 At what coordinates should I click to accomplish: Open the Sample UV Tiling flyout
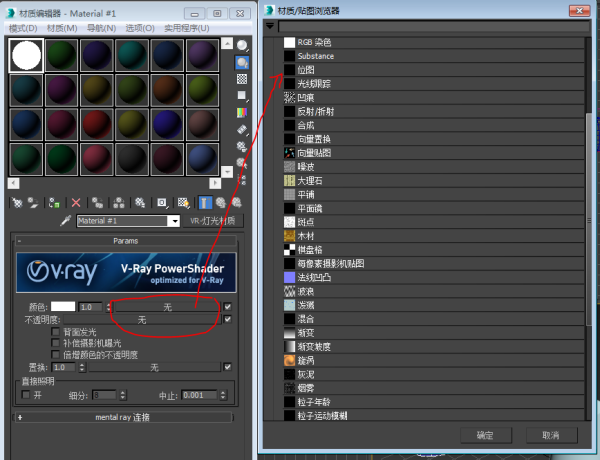click(x=242, y=95)
